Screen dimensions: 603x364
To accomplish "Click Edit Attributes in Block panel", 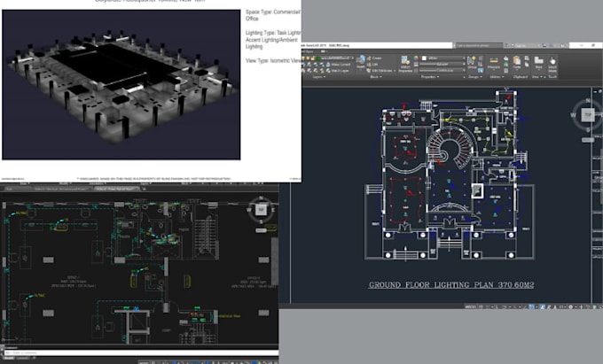I will tap(380, 71).
